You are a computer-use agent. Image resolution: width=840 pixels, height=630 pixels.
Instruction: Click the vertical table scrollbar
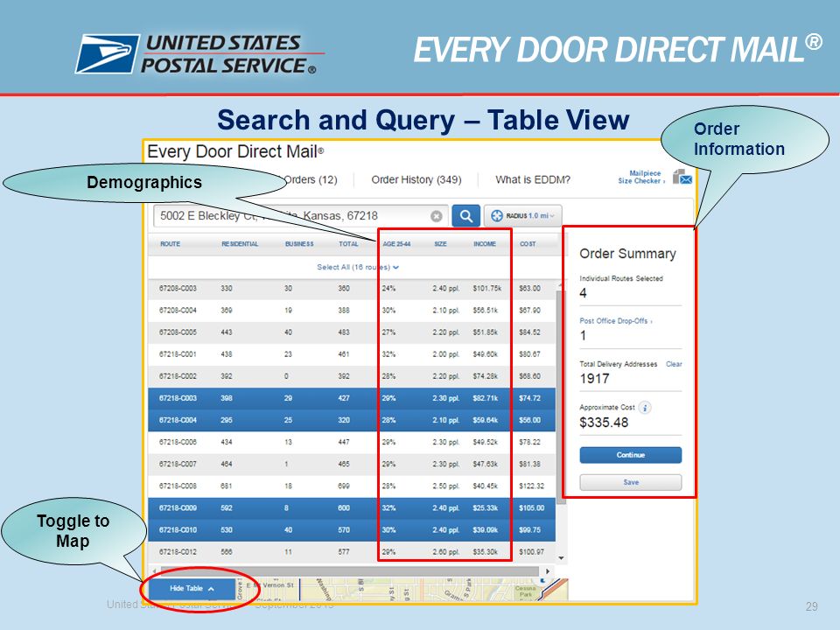click(x=561, y=396)
